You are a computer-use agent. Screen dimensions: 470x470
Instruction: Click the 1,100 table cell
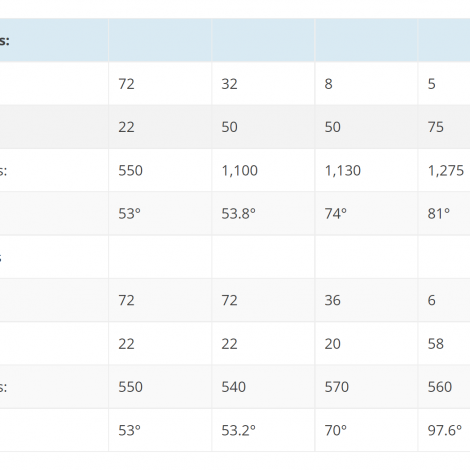(x=263, y=170)
